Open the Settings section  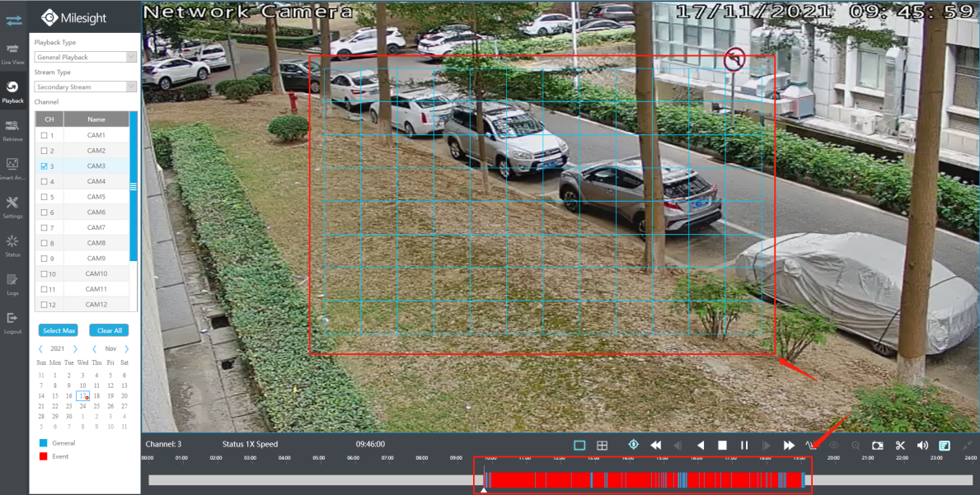click(13, 208)
